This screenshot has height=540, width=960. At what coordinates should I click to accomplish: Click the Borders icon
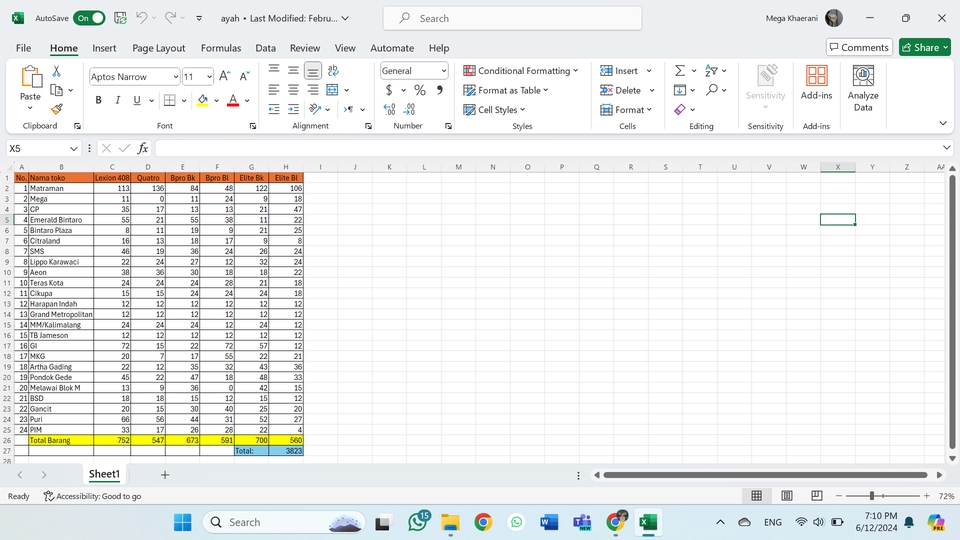coord(170,100)
